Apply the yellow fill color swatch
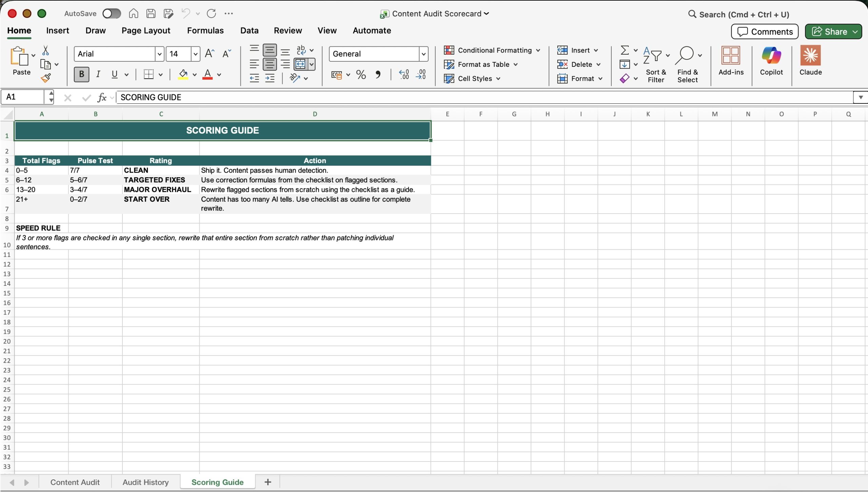Screen dimensions: 868x492 coord(183,75)
